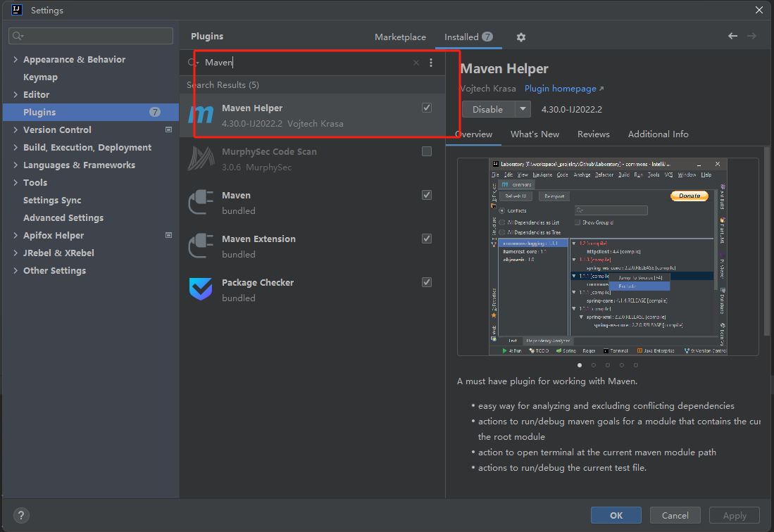Show the fifth screenshot via pagination dot
The image size is (774, 532).
(636, 365)
